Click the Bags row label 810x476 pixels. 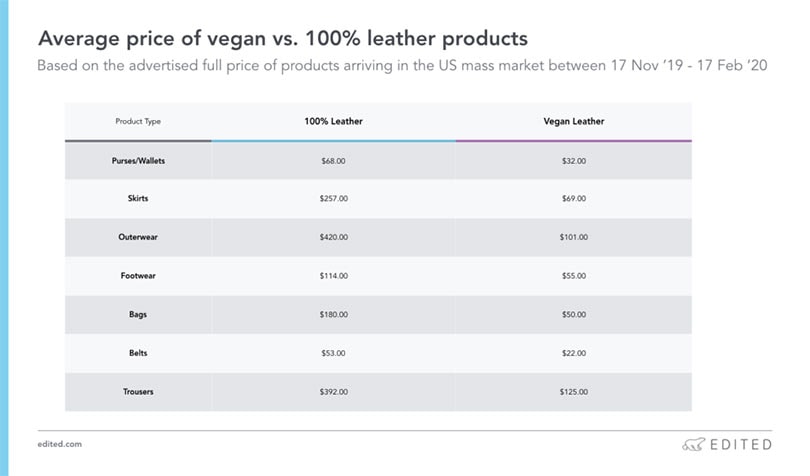[x=138, y=314]
